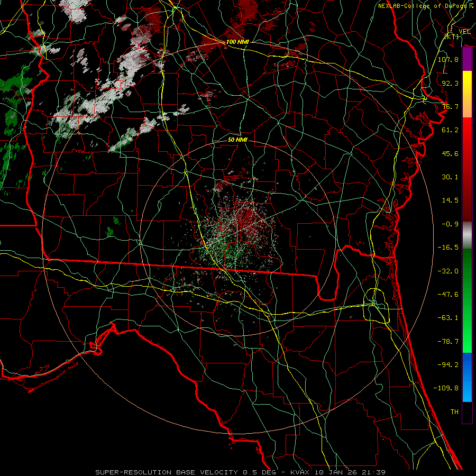The image size is (476, 476).
Task: Select the 92.3 velocity legend value
Action: (x=450, y=83)
